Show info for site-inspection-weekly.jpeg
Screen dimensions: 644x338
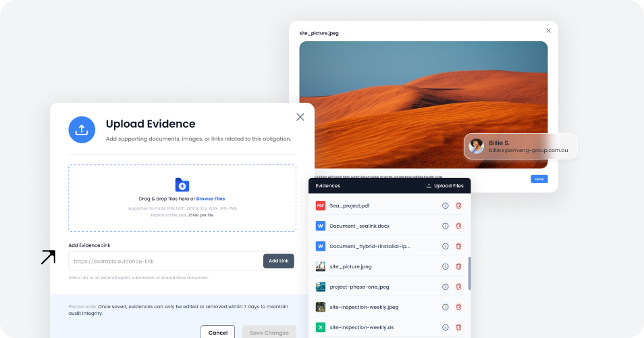click(446, 307)
